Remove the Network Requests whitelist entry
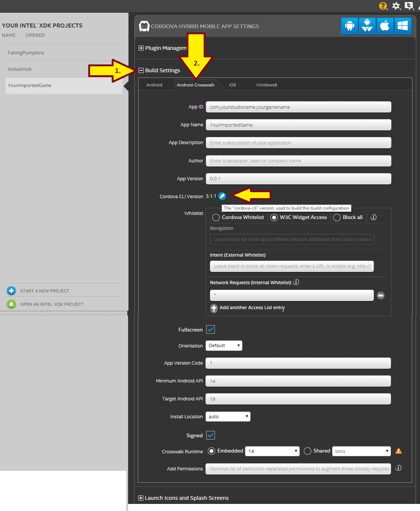Screen dimensions: 420x511 tap(381, 296)
